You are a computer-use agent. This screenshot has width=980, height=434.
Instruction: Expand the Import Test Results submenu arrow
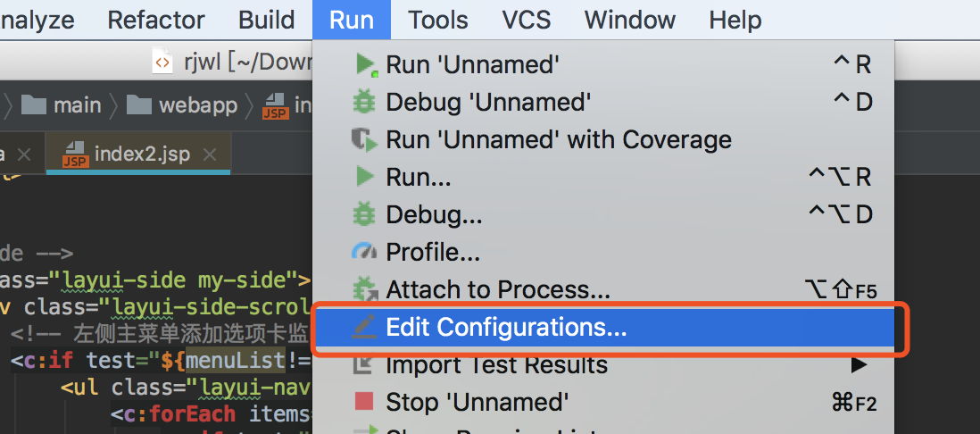(860, 364)
